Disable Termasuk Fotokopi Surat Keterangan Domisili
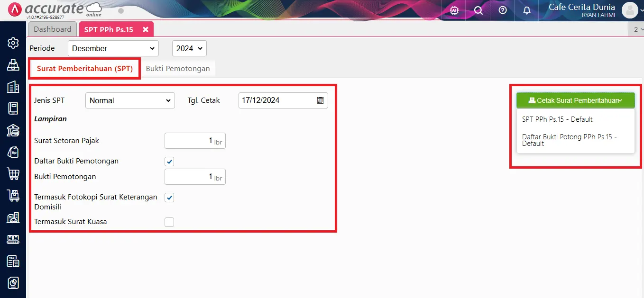Screen dimensions: 644x298 coord(169,198)
